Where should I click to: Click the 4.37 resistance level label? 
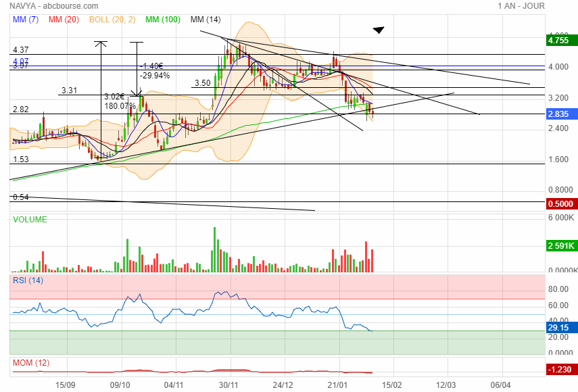pyautogui.click(x=21, y=50)
